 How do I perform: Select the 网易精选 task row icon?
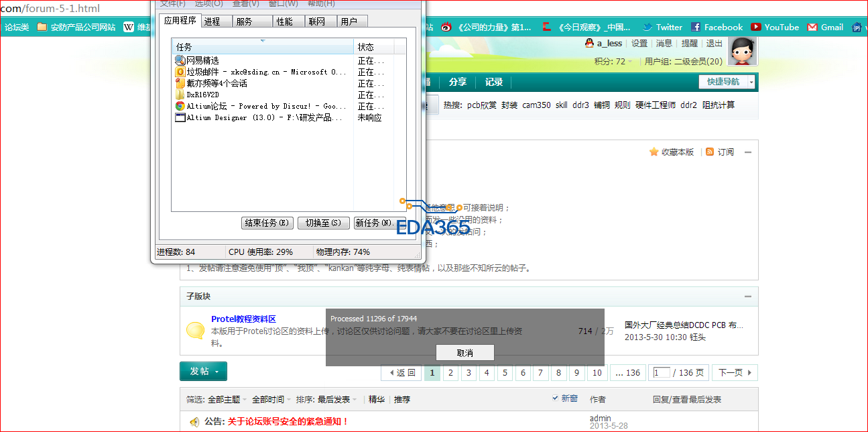click(x=180, y=60)
